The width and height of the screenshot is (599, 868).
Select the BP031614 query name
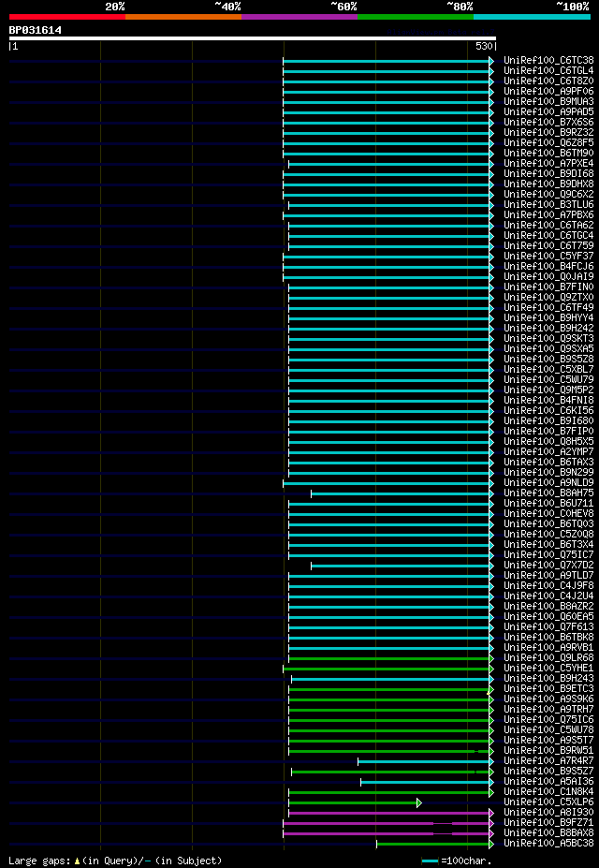(35, 30)
